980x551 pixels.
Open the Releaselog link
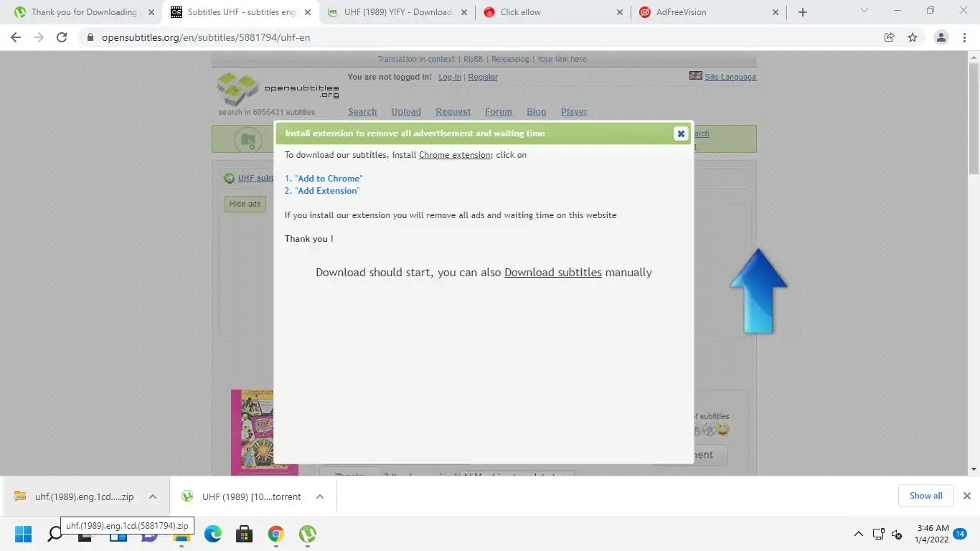click(510, 60)
